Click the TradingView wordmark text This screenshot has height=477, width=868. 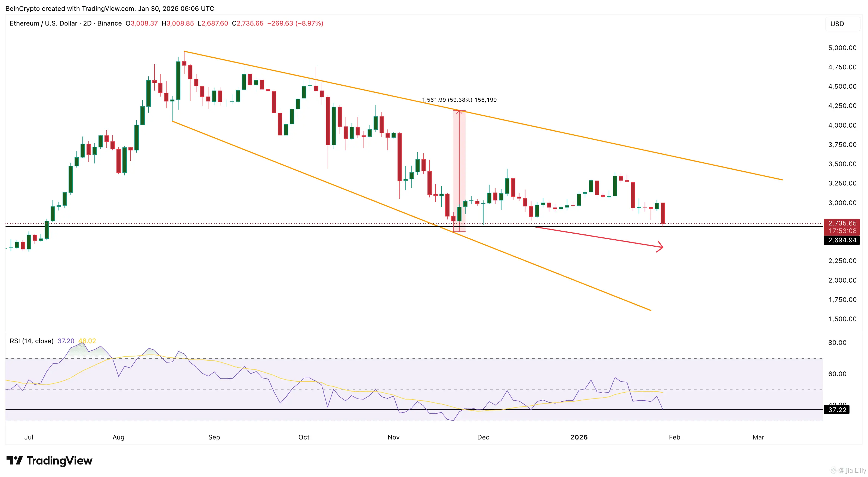[59, 460]
